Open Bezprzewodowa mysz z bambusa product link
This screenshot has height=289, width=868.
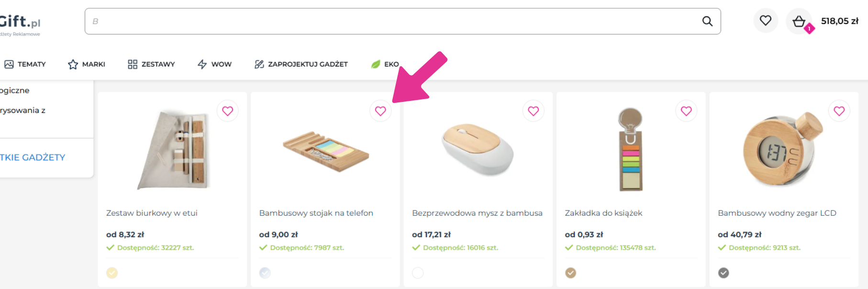477,213
